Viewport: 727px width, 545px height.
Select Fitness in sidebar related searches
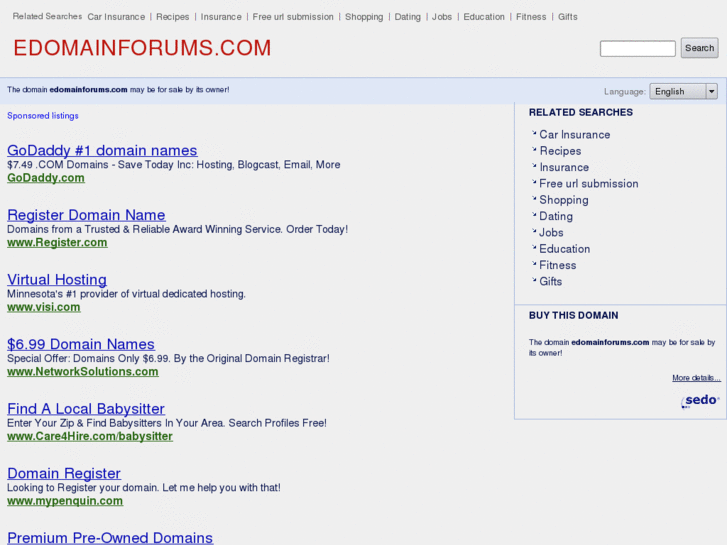click(x=558, y=265)
